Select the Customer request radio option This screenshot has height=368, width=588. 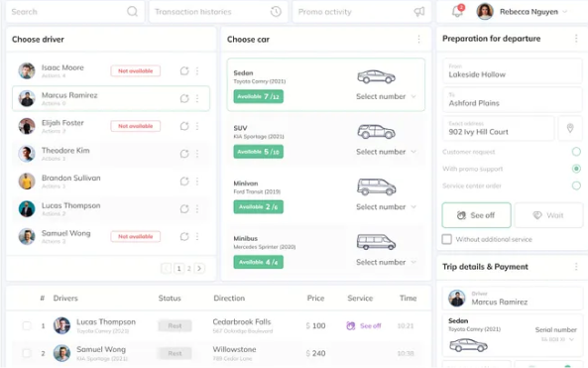[x=576, y=152]
